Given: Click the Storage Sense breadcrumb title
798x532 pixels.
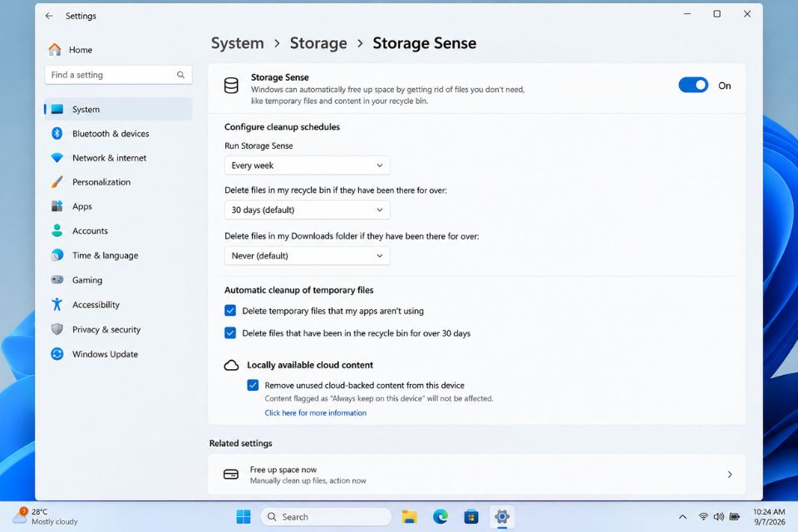Looking at the screenshot, I should pyautogui.click(x=425, y=43).
